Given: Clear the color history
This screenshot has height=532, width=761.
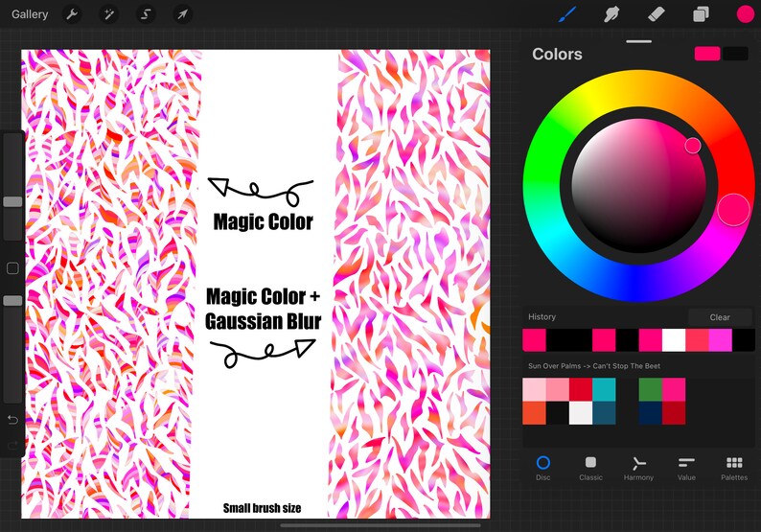Looking at the screenshot, I should click(720, 317).
